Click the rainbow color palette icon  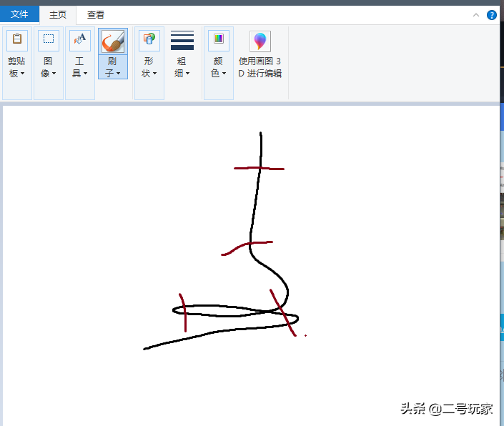pos(219,40)
